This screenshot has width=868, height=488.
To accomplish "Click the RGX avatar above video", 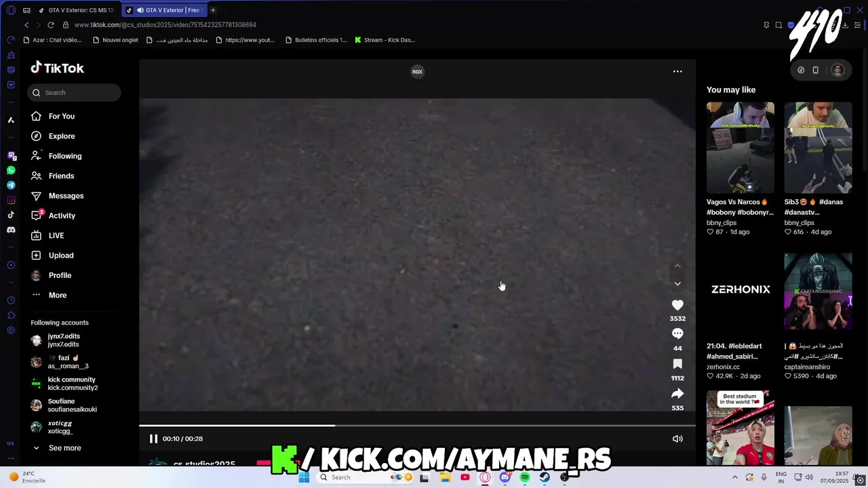I will click(417, 71).
